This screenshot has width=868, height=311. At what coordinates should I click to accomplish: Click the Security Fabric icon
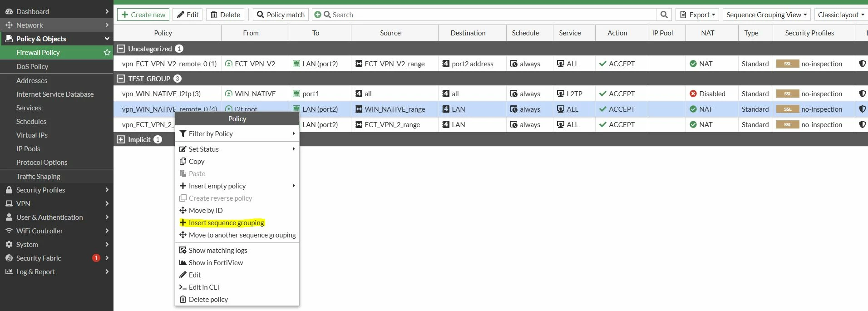pos(9,258)
